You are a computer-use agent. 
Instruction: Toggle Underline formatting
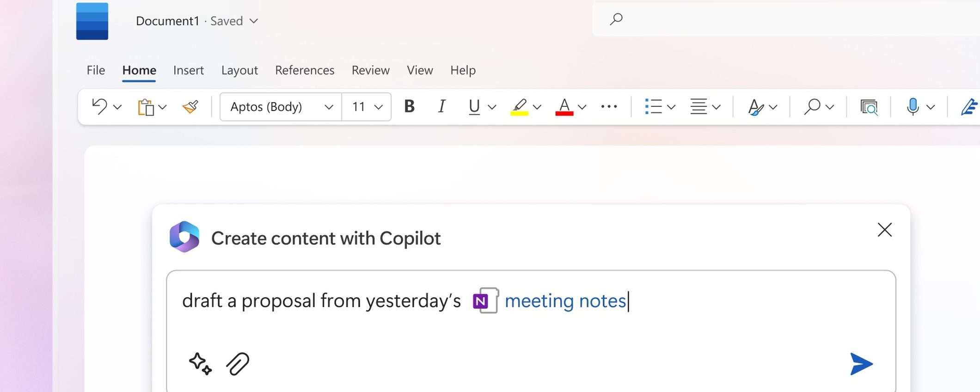[474, 107]
